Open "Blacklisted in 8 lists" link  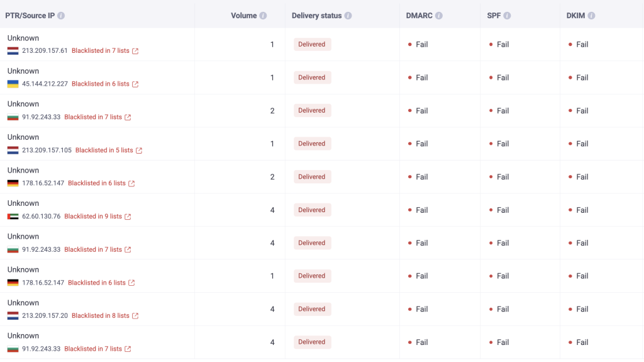click(101, 316)
